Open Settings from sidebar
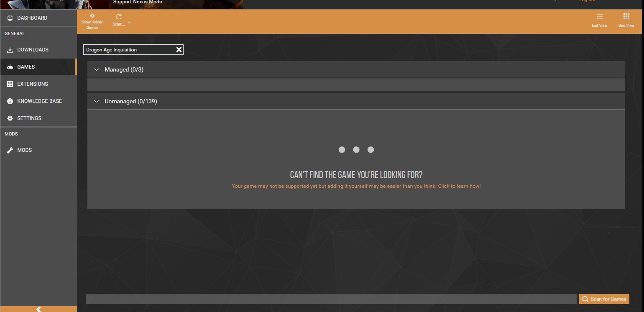Image resolution: width=644 pixels, height=312 pixels. click(38, 118)
